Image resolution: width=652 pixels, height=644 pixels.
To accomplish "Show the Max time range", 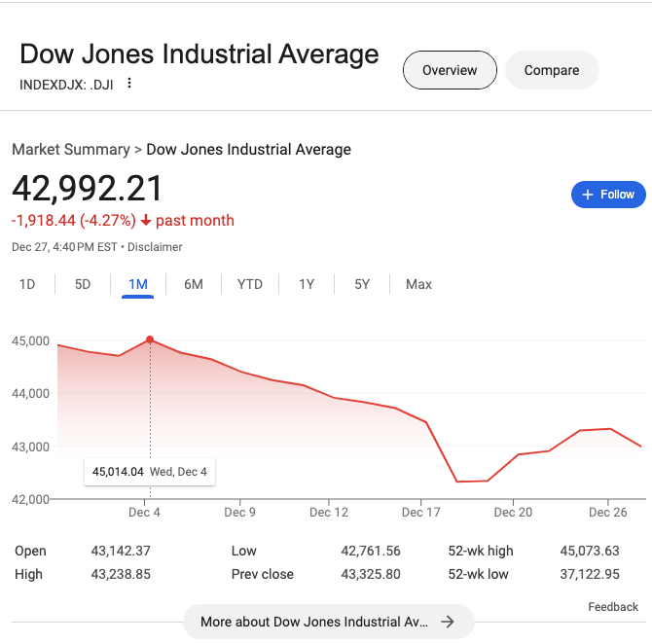I will pyautogui.click(x=418, y=284).
